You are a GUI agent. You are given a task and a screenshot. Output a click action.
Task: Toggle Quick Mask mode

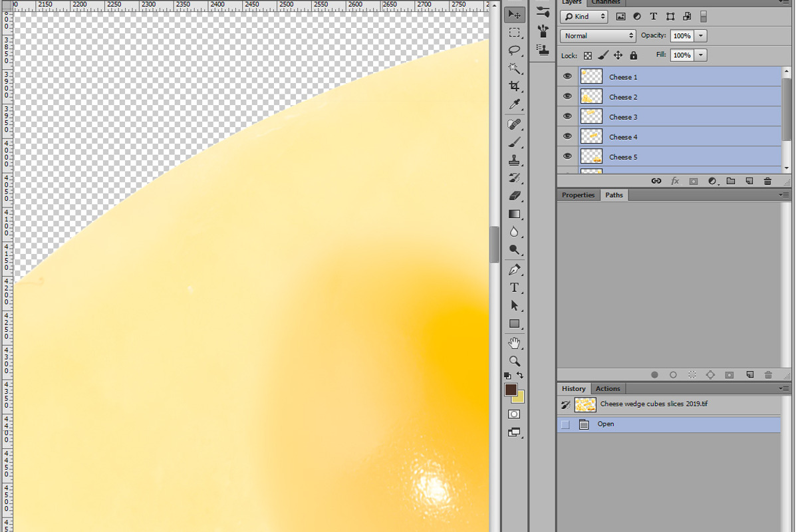(x=514, y=414)
